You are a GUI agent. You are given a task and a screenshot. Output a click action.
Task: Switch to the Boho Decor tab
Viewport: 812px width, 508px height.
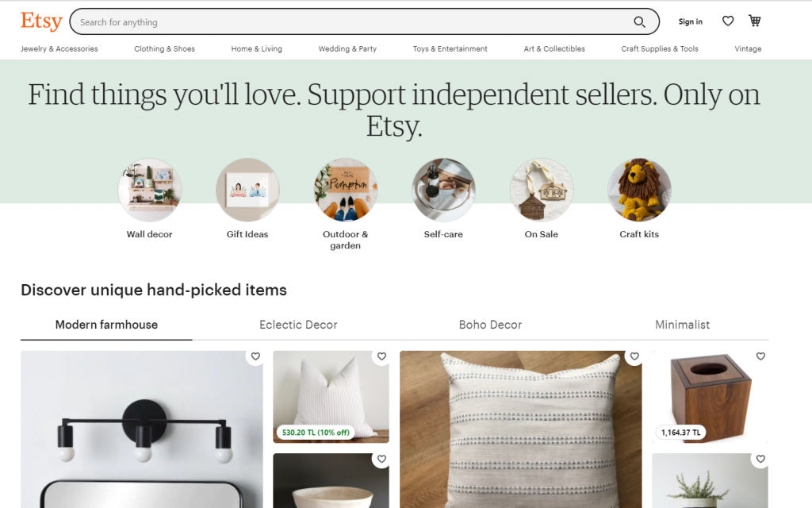pos(490,325)
